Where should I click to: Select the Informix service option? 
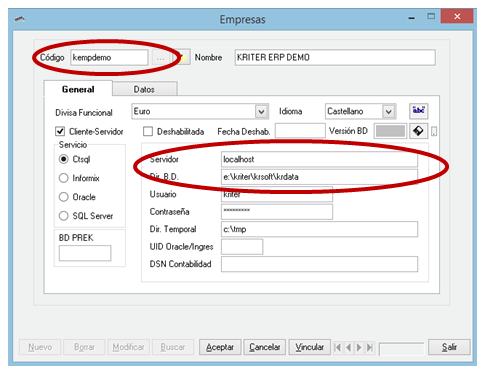(63, 178)
